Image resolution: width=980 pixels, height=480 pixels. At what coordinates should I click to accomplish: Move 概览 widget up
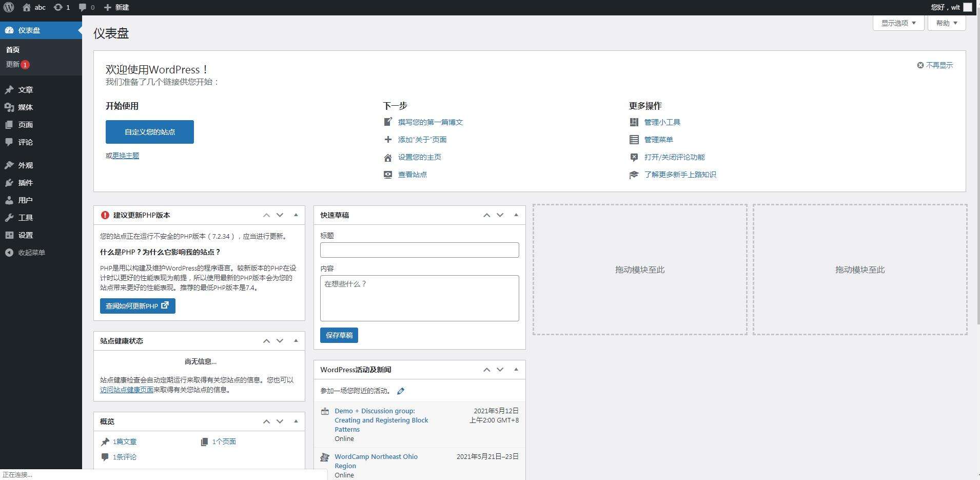[266, 421]
